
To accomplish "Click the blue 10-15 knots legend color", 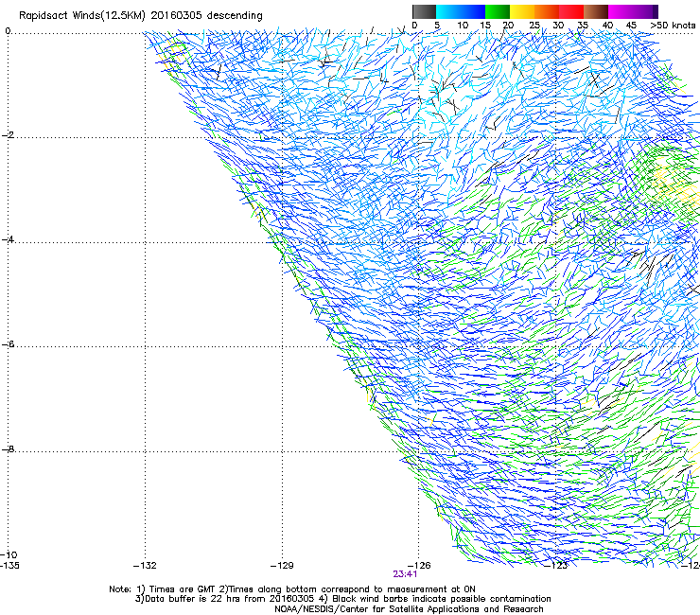I will click(473, 11).
